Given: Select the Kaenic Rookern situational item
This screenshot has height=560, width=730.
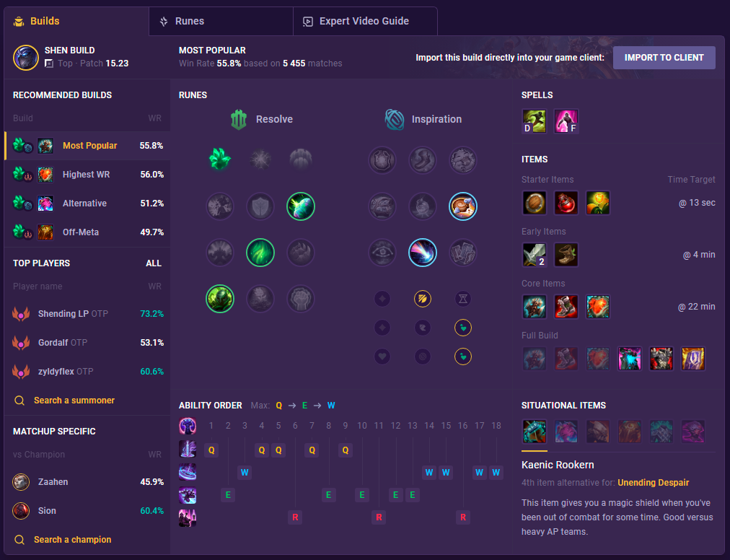Looking at the screenshot, I should 535,431.
